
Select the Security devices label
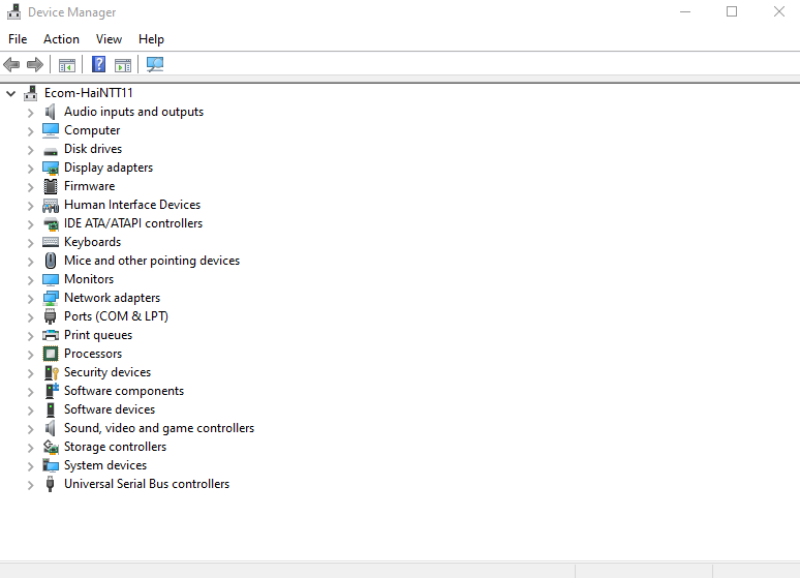107,372
